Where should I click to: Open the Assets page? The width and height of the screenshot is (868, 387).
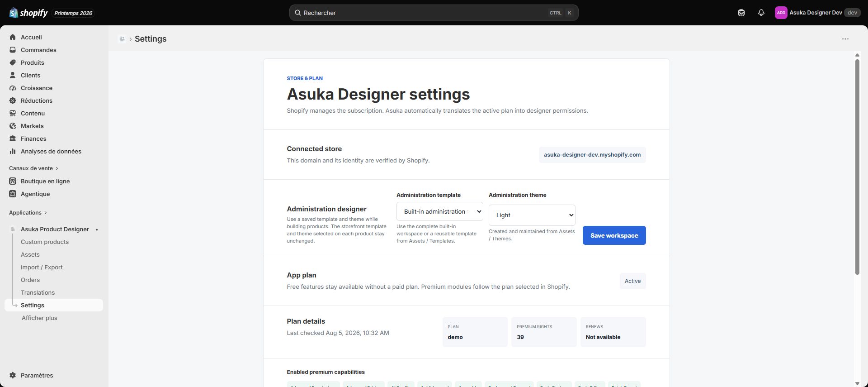pyautogui.click(x=30, y=254)
